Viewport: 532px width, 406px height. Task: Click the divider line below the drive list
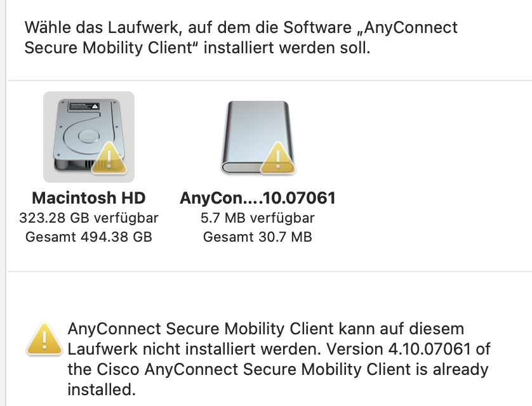(270, 272)
